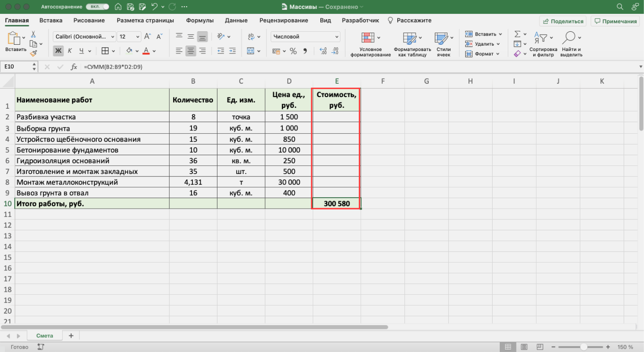644x352 pixels.
Task: Select the Name Box showing E10
Action: click(x=17, y=67)
